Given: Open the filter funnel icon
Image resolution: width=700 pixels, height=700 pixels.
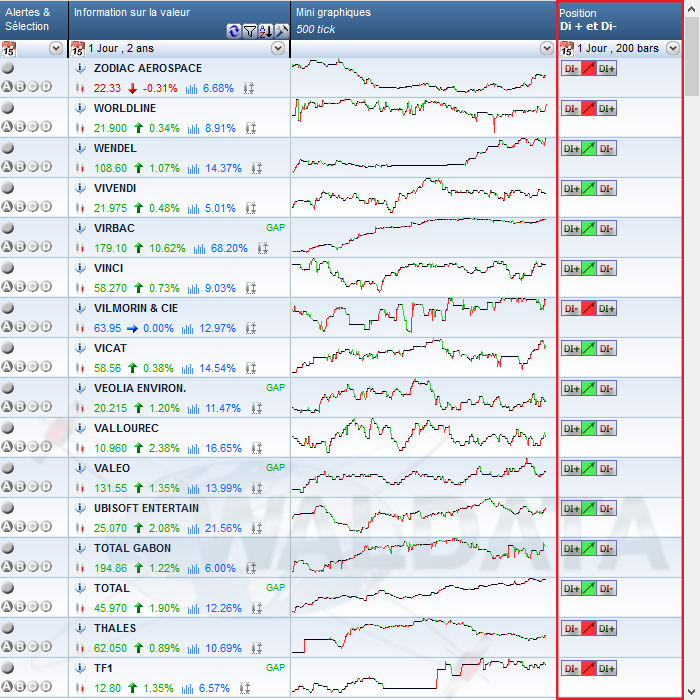Looking at the screenshot, I should [x=250, y=31].
